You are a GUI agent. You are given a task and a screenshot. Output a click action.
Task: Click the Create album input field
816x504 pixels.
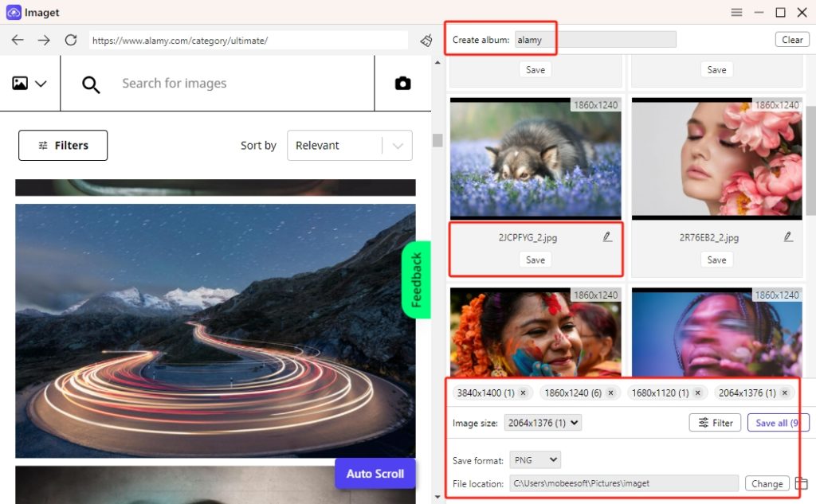(598, 37)
